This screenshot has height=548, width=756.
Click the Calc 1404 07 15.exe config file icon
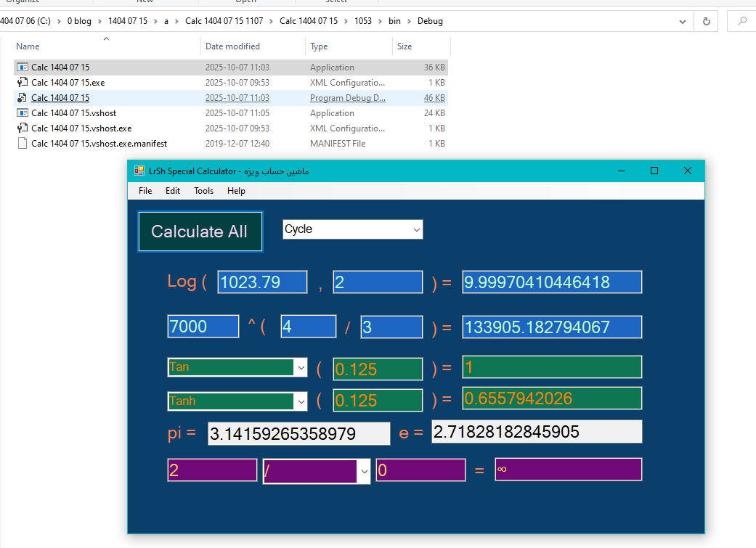point(22,83)
